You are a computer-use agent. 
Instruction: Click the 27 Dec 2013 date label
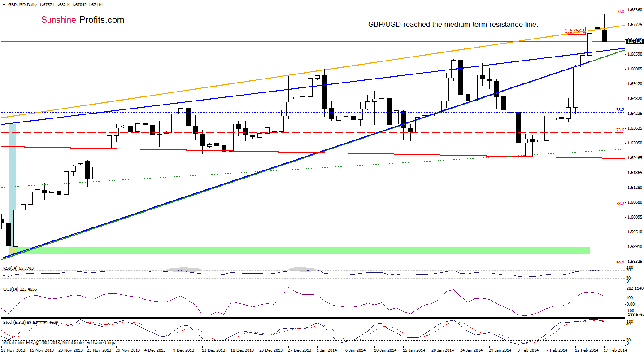click(299, 350)
